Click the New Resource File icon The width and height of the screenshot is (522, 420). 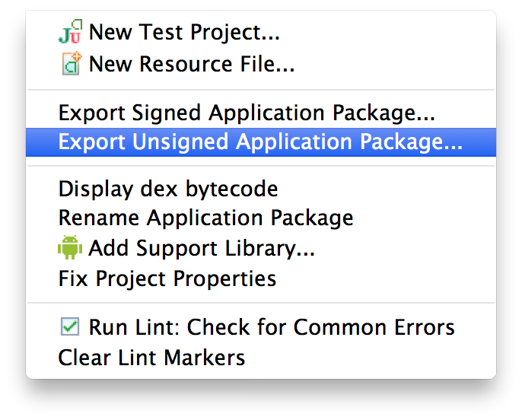click(x=70, y=64)
